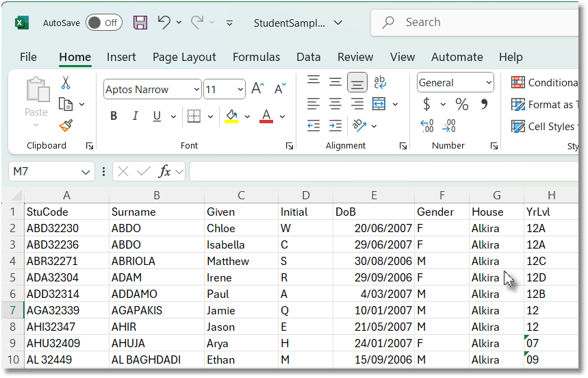This screenshot has height=378, width=588.
Task: Click the Select All corner triangle
Action: point(16,195)
